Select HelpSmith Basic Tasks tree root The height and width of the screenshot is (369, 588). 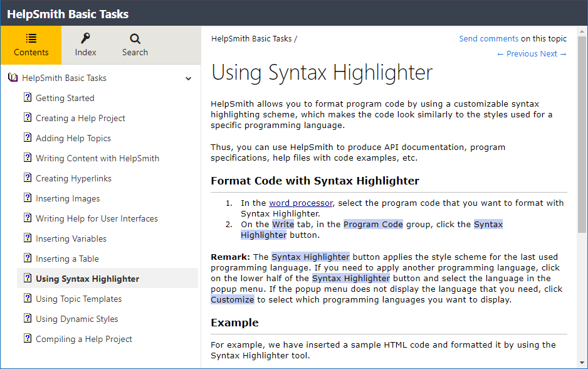coord(64,78)
